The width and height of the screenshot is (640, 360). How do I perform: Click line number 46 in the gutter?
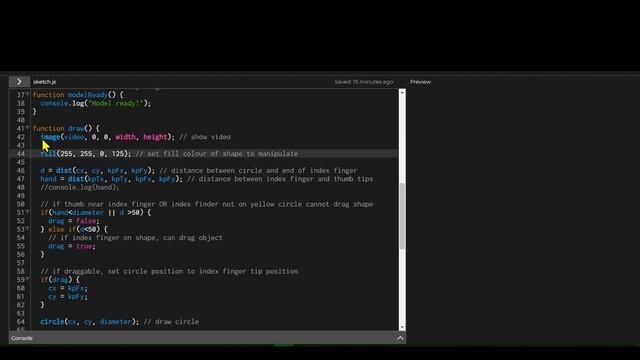(20, 171)
